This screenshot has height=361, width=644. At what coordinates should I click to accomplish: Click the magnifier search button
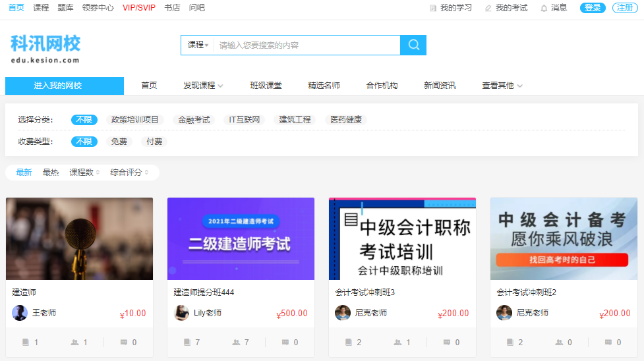413,45
